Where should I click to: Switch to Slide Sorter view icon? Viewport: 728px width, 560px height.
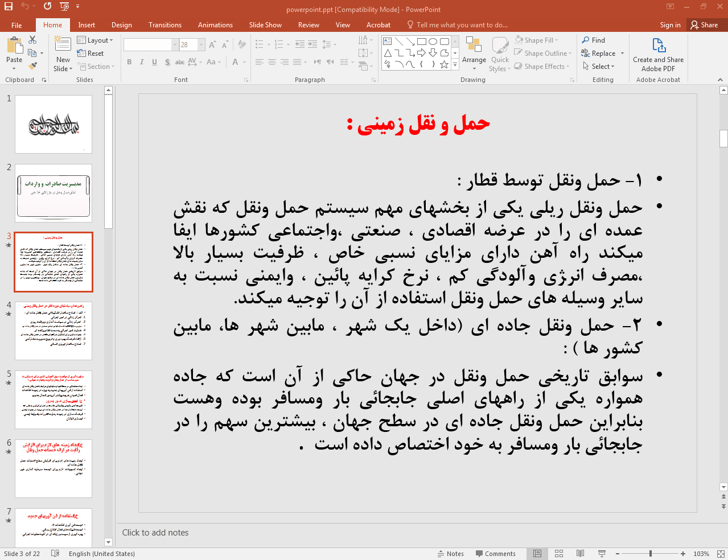[559, 554]
